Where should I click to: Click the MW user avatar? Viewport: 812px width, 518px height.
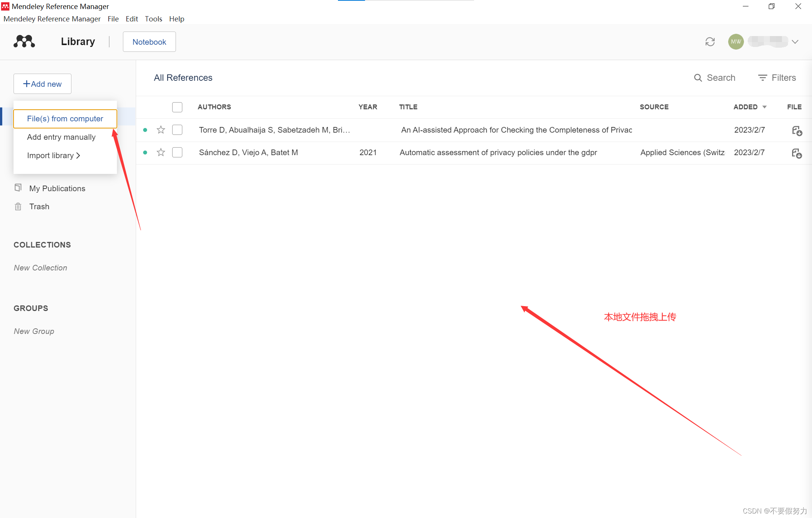coord(736,42)
